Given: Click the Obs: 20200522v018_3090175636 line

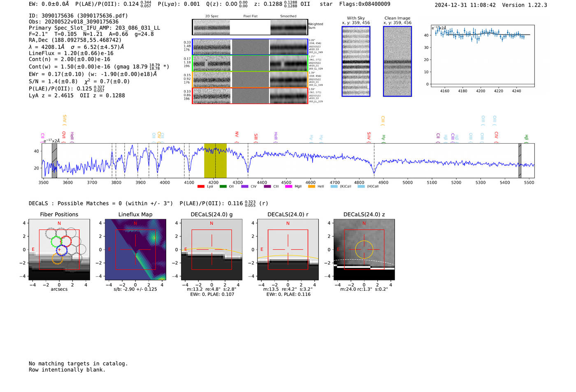Looking at the screenshot, I should (x=74, y=22).
